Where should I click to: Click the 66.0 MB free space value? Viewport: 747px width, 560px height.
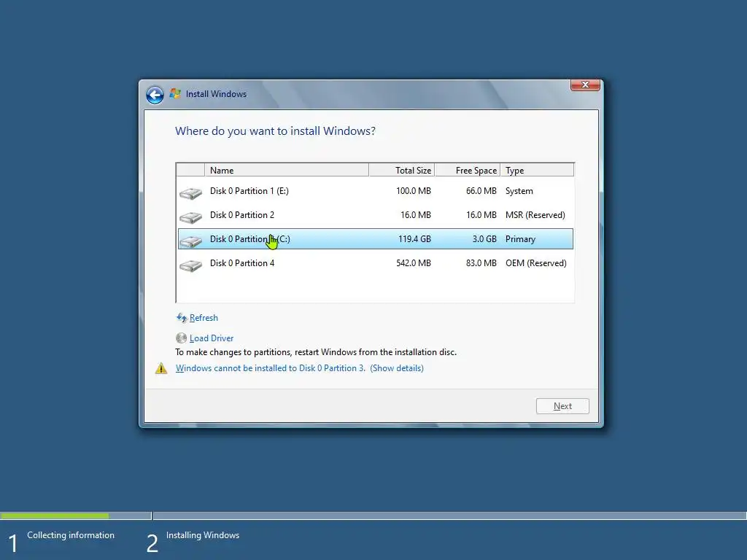tap(481, 191)
